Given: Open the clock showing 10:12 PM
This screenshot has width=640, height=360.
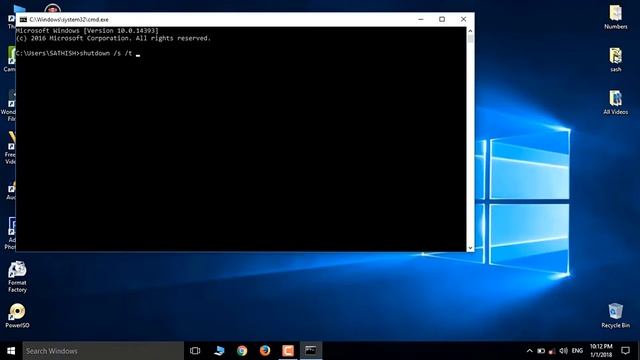Looking at the screenshot, I should pos(601,351).
